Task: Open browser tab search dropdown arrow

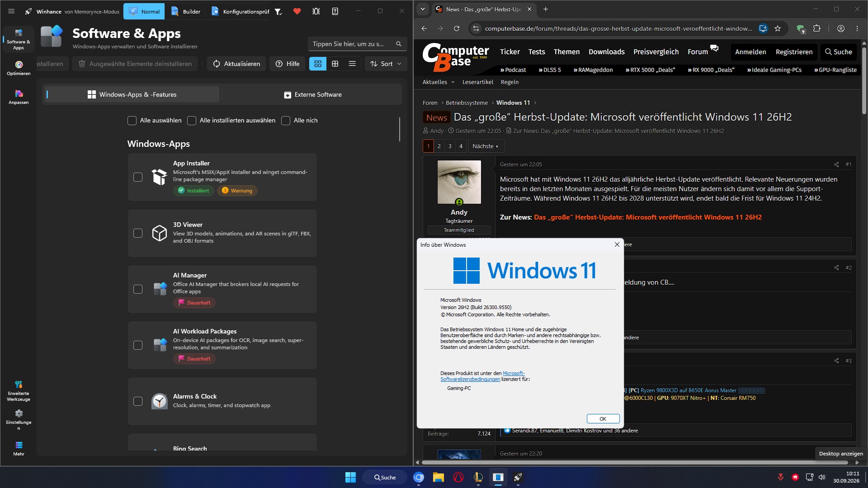Action: coord(422,9)
